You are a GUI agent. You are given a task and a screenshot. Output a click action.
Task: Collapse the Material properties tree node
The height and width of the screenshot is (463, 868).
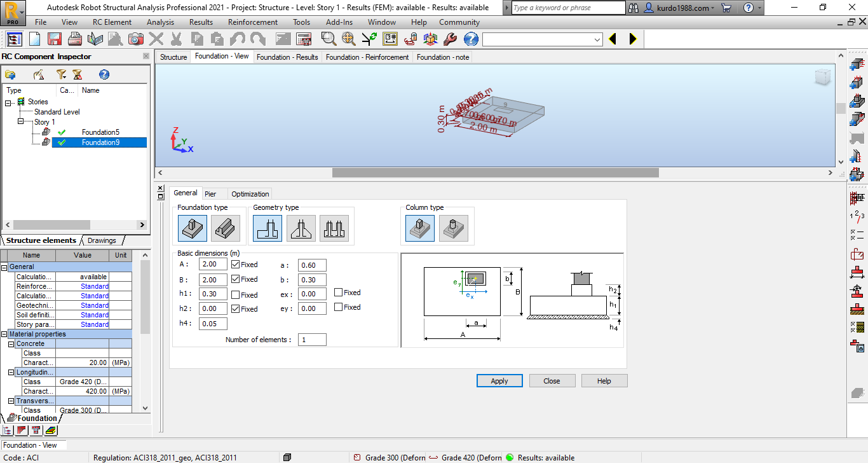[5, 334]
